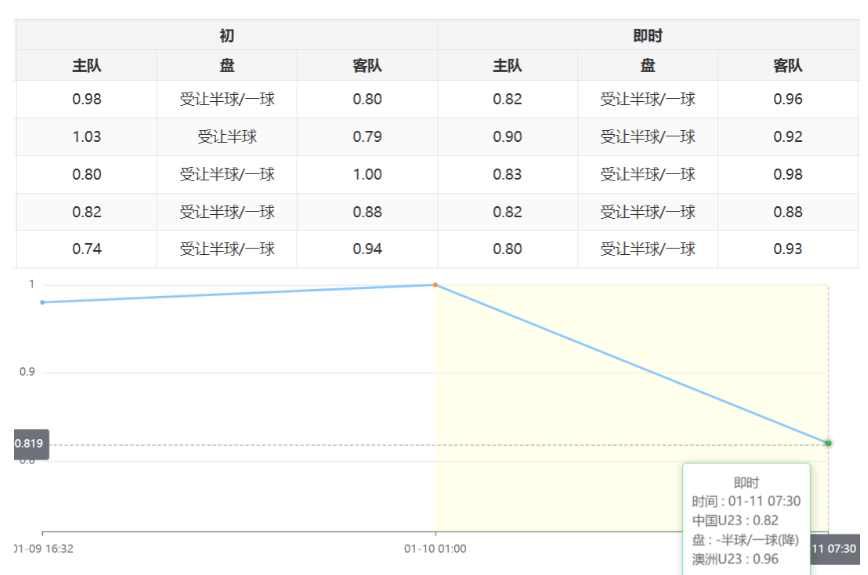Select the 1.00 initial away odds cell
868x575 pixels.
pyautogui.click(x=367, y=174)
